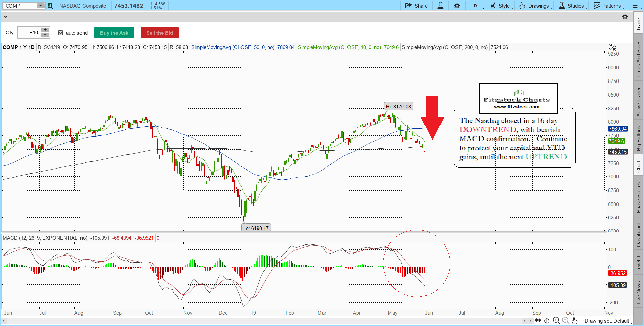Open the Active Trader gear settings icon
The height and width of the screenshot is (326, 644).
coord(625,17)
